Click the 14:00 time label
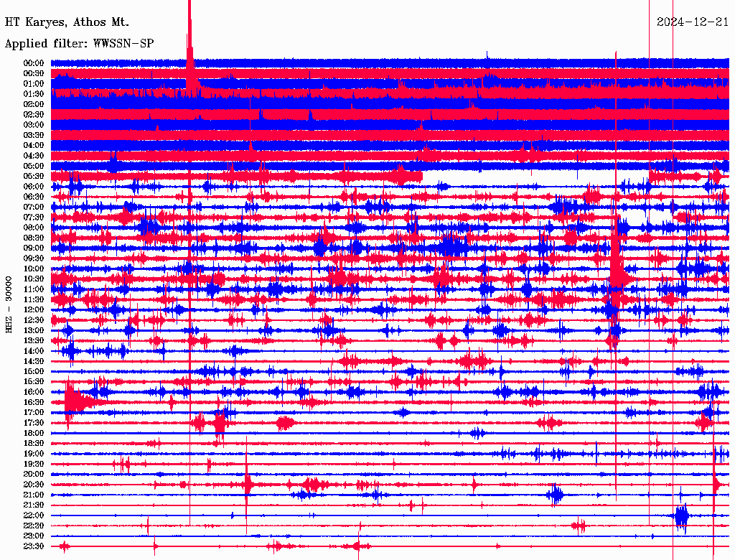 tap(34, 351)
